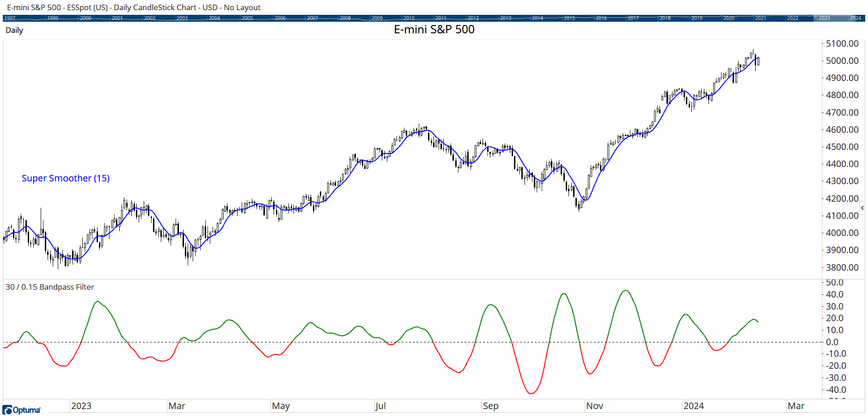
Task: Click the May date axis label
Action: click(x=281, y=406)
